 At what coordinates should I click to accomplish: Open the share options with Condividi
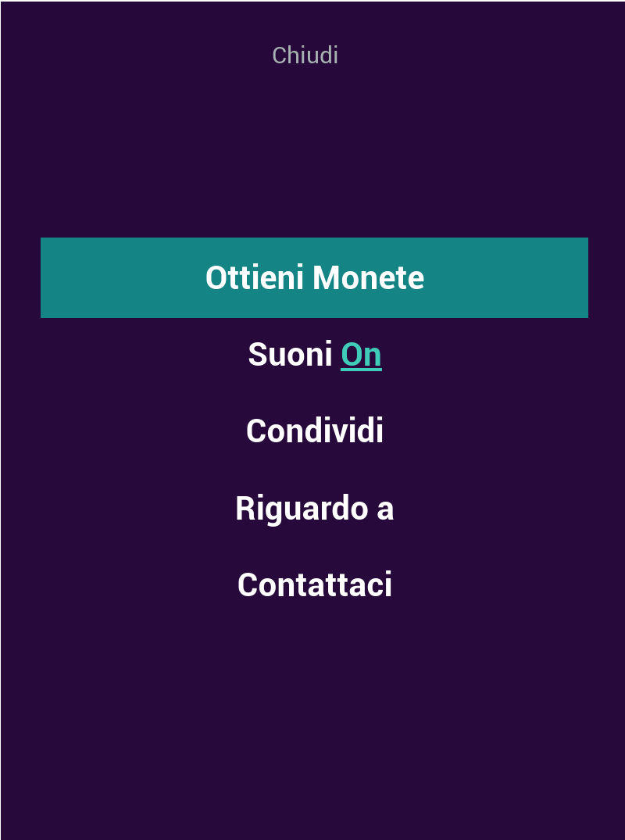coord(312,430)
